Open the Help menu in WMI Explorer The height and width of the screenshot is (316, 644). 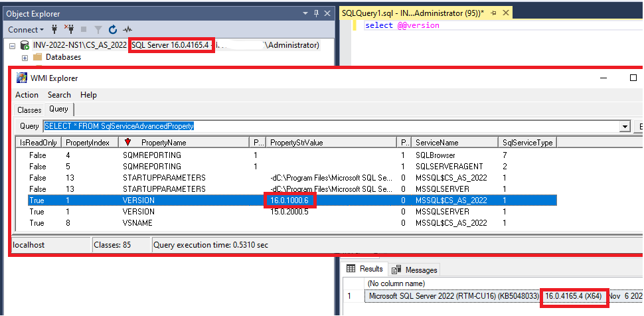coord(88,95)
